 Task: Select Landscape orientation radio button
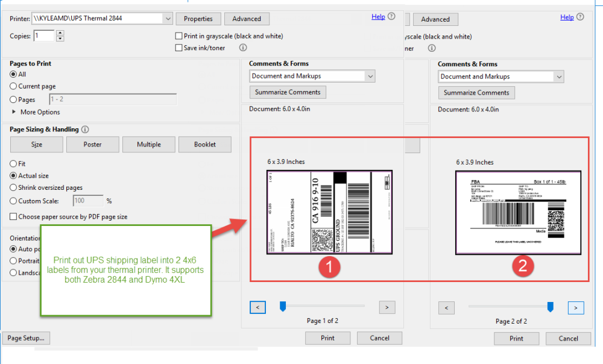tap(13, 272)
